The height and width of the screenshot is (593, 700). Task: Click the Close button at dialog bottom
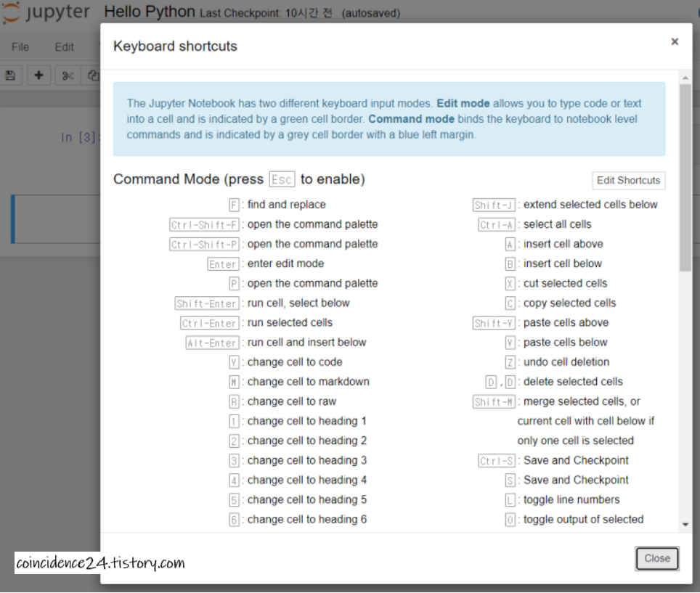[657, 558]
